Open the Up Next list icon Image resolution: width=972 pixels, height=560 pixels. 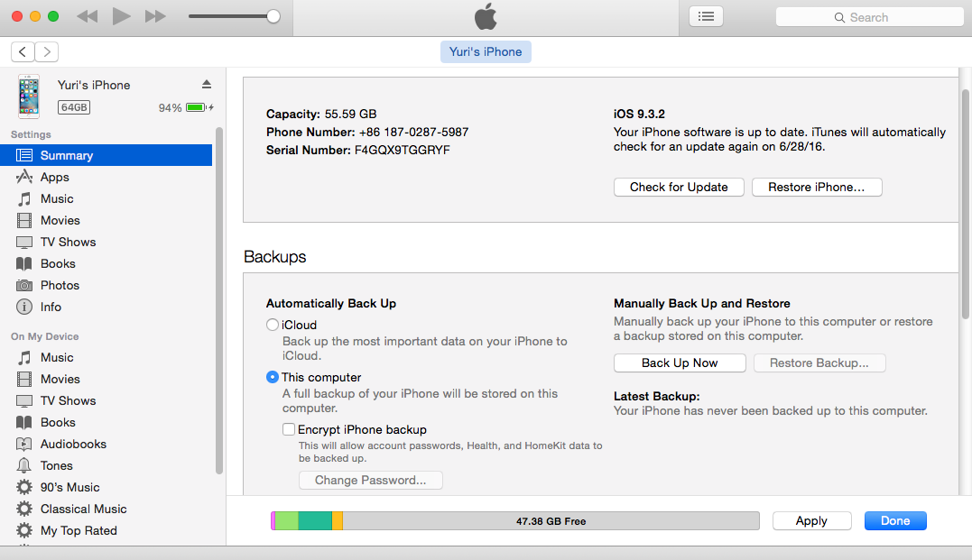pyautogui.click(x=706, y=17)
